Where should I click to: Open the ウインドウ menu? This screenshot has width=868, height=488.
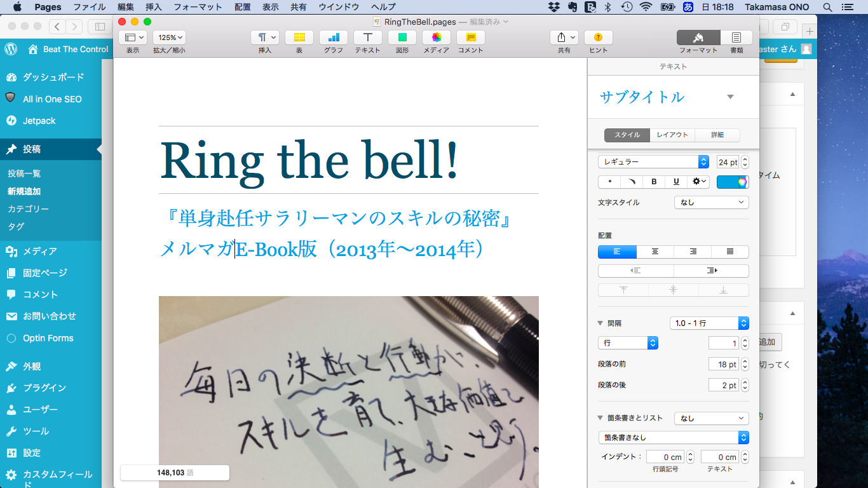coord(339,7)
